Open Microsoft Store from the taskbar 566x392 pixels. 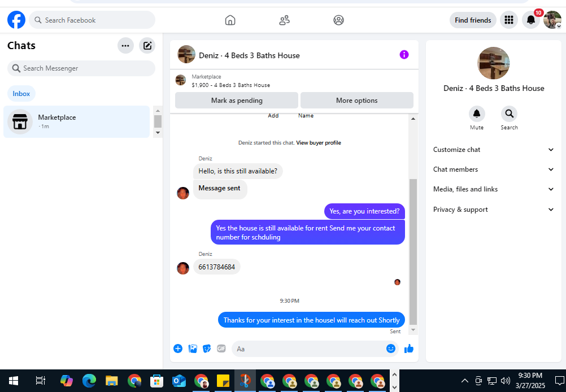point(156,381)
